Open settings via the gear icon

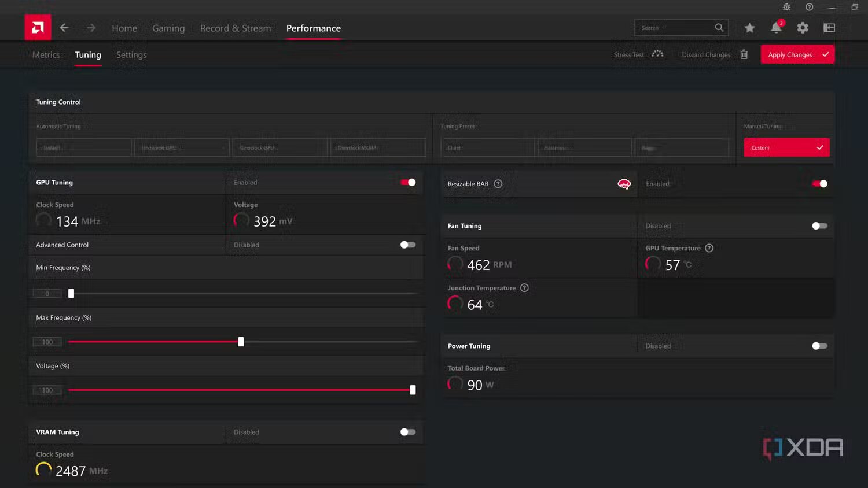click(803, 28)
